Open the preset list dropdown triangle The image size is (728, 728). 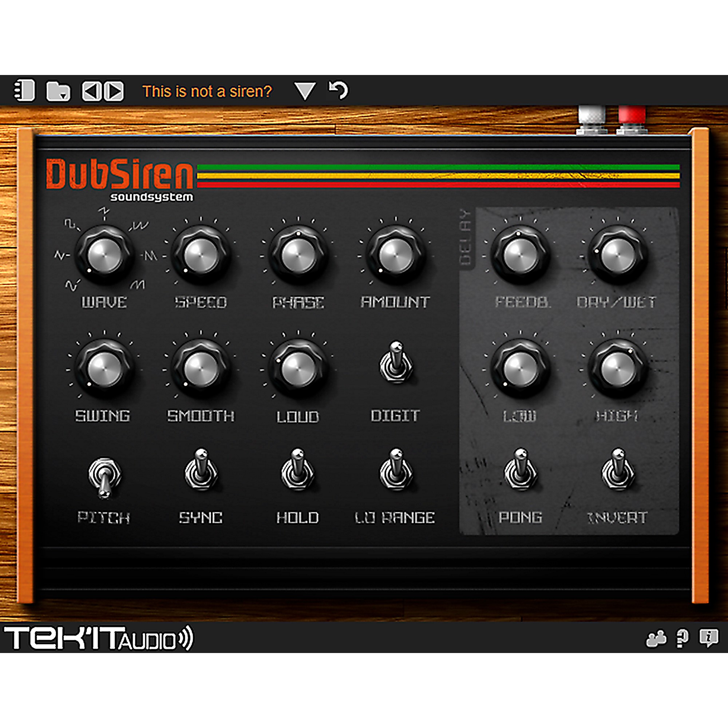(305, 90)
